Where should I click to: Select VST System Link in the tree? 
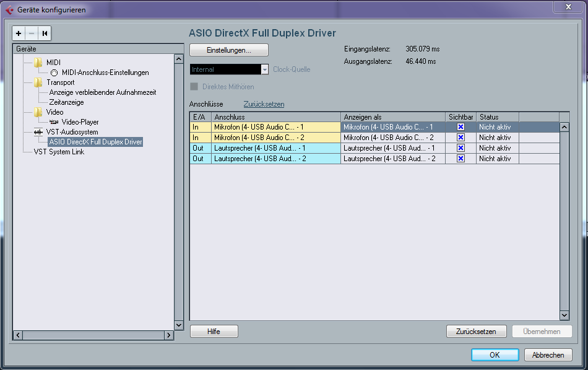point(59,152)
